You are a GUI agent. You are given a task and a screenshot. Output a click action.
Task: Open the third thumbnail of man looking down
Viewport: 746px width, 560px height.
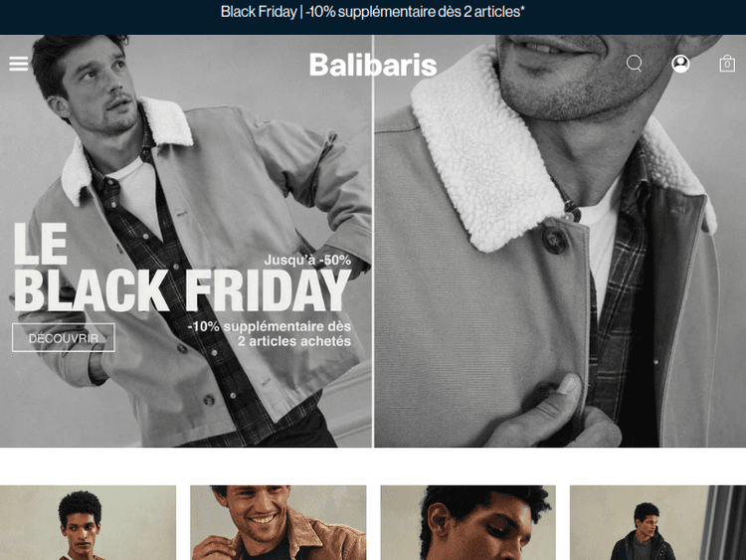click(468, 522)
